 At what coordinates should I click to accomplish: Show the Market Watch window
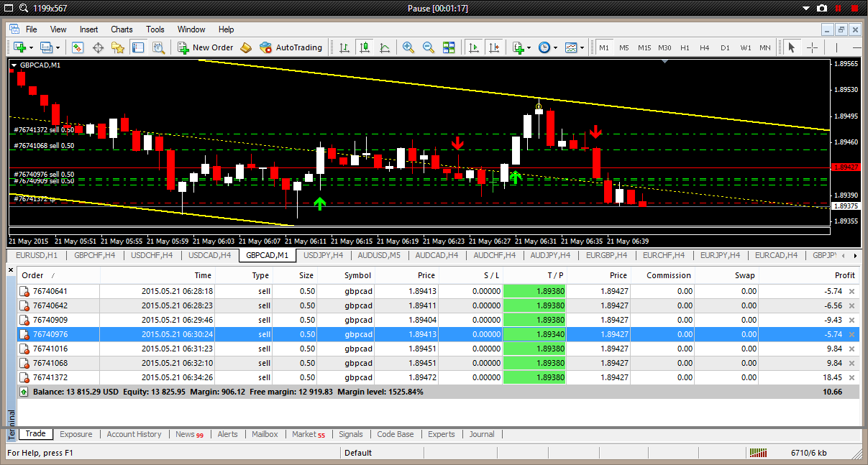78,47
